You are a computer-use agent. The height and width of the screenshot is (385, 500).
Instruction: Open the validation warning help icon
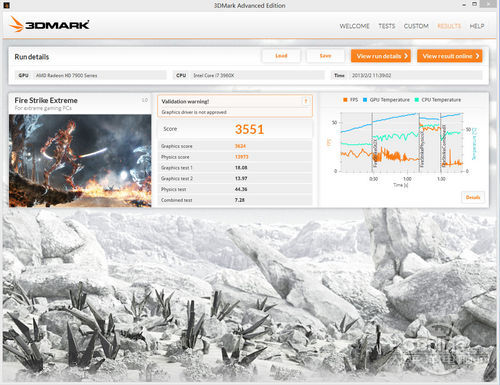tap(306, 101)
